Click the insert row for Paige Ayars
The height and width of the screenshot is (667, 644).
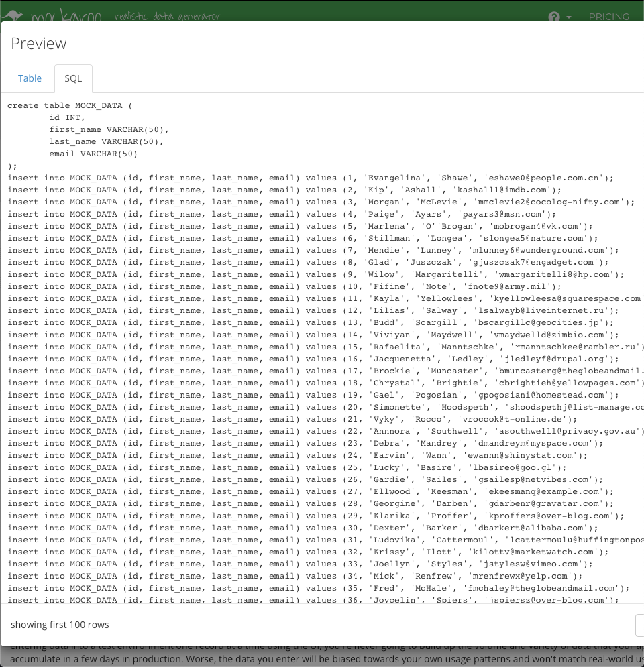pyautogui.click(x=282, y=214)
